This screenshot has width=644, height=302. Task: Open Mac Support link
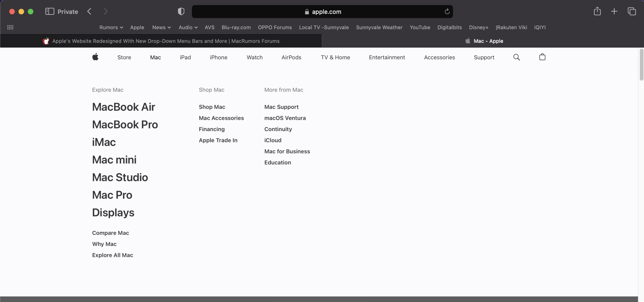click(x=281, y=107)
